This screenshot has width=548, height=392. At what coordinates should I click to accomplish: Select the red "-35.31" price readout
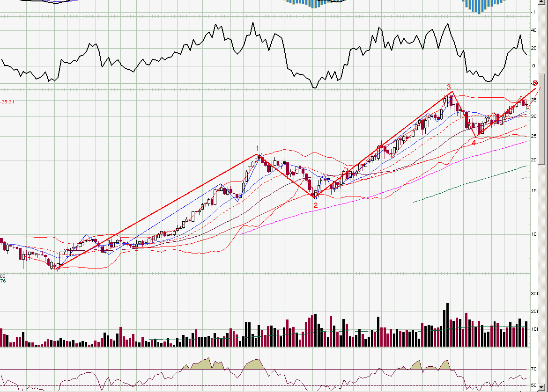pos(7,102)
